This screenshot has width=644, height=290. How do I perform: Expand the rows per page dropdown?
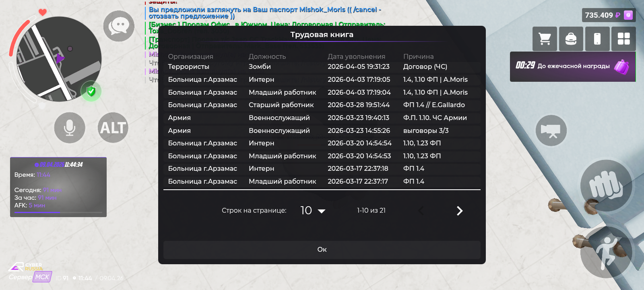313,211
